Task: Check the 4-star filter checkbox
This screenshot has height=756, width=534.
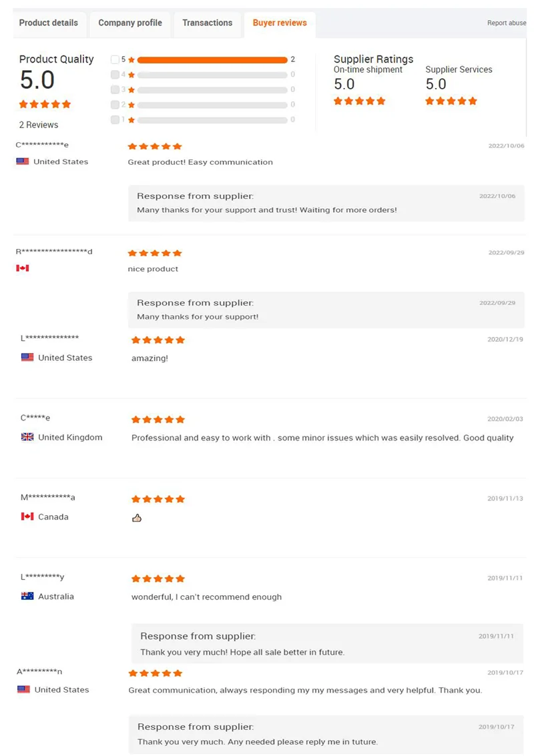Action: [x=115, y=75]
